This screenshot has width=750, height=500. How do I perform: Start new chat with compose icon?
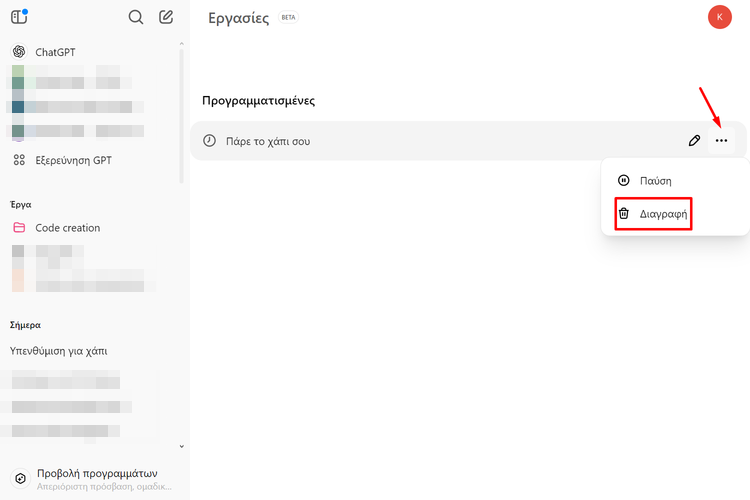(166, 17)
